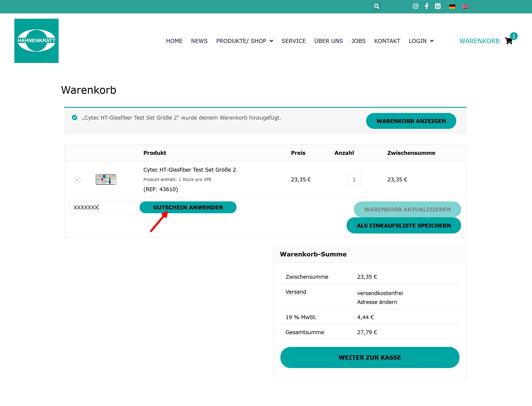
Task: Click the Warenkorb page title
Action: pos(89,90)
